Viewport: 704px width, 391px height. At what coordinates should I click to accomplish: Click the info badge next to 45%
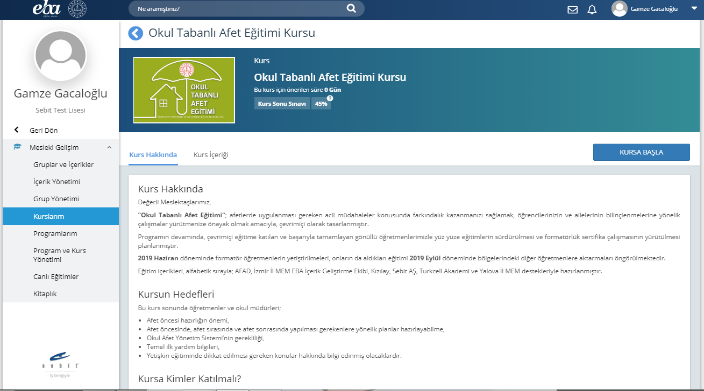[x=330, y=98]
